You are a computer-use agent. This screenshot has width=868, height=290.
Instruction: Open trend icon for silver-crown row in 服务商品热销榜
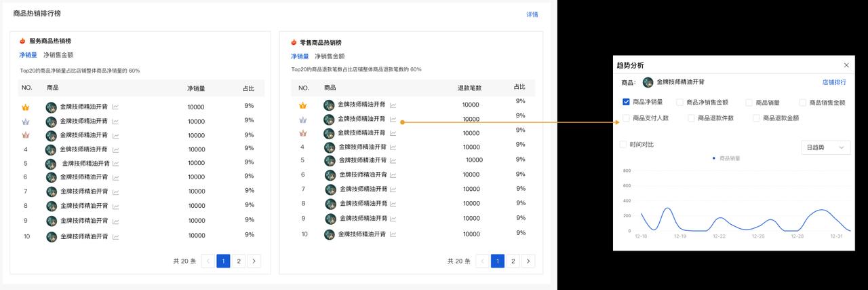pos(115,122)
